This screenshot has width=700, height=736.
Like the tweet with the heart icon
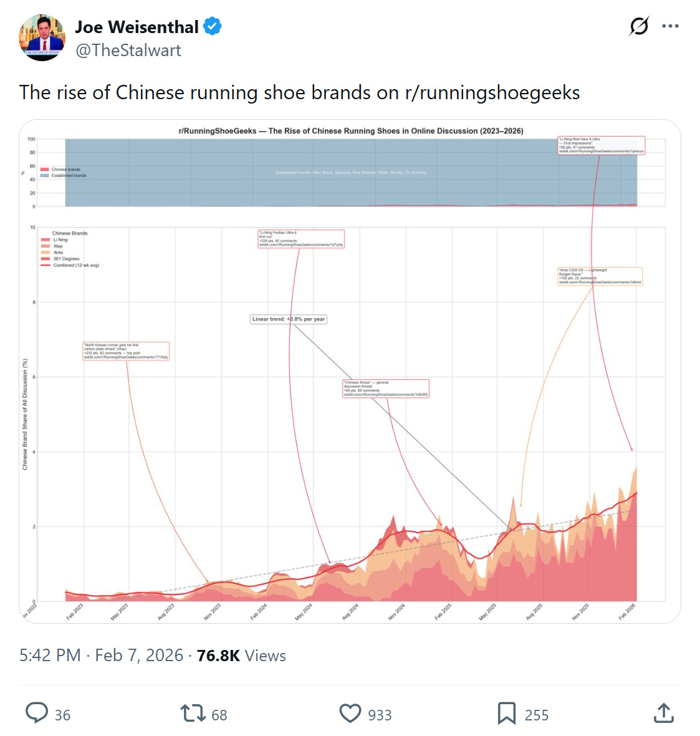click(x=350, y=714)
